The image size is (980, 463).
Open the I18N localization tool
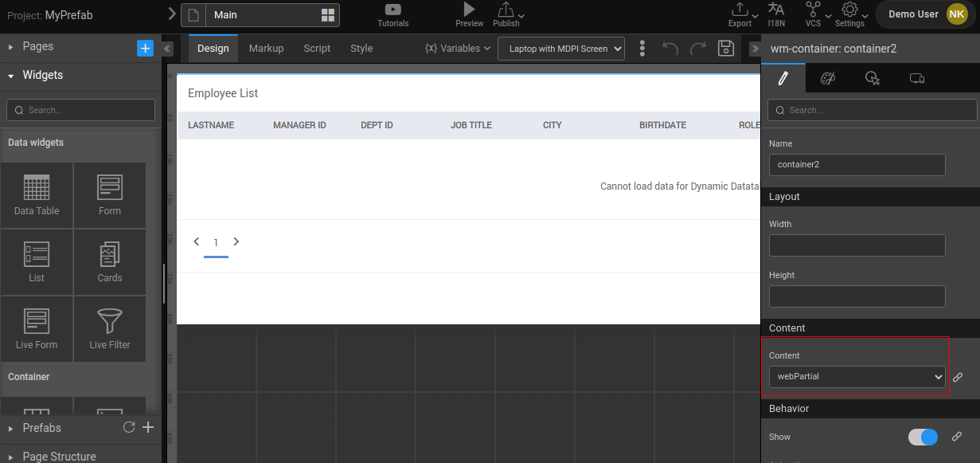pyautogui.click(x=776, y=14)
